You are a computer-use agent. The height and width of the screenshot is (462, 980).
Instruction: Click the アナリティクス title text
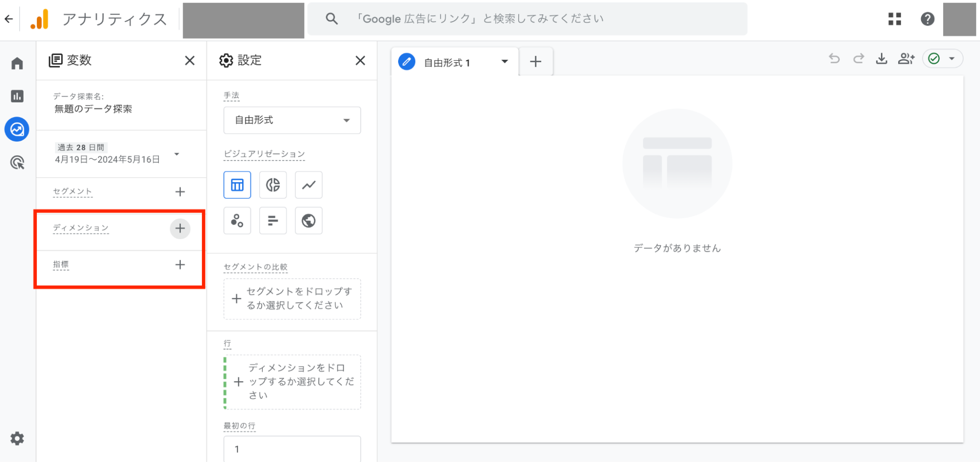(115, 19)
